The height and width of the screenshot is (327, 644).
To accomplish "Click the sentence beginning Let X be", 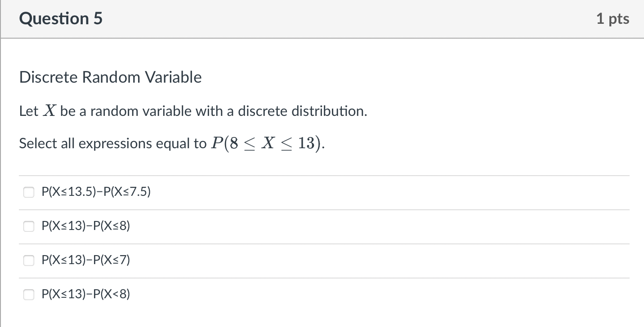I will pos(192,111).
